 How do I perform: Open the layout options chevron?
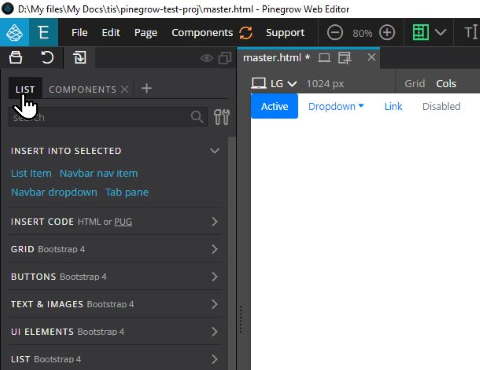click(x=440, y=32)
